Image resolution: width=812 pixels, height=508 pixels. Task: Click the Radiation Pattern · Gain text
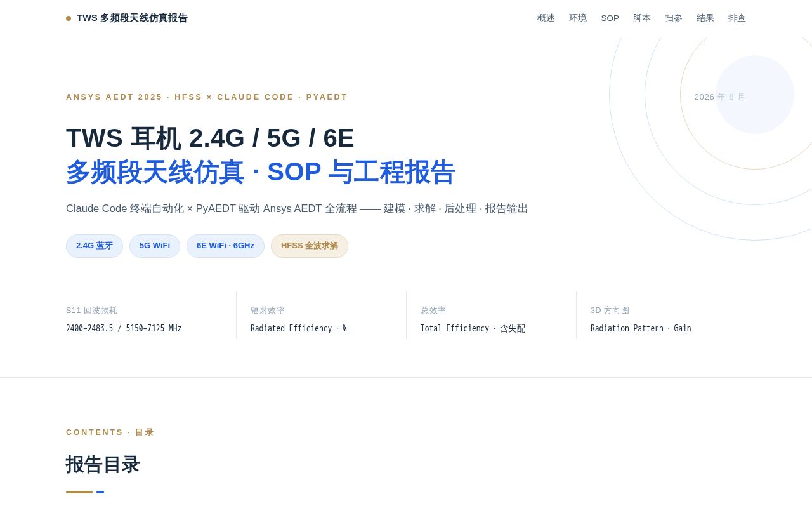[641, 329]
